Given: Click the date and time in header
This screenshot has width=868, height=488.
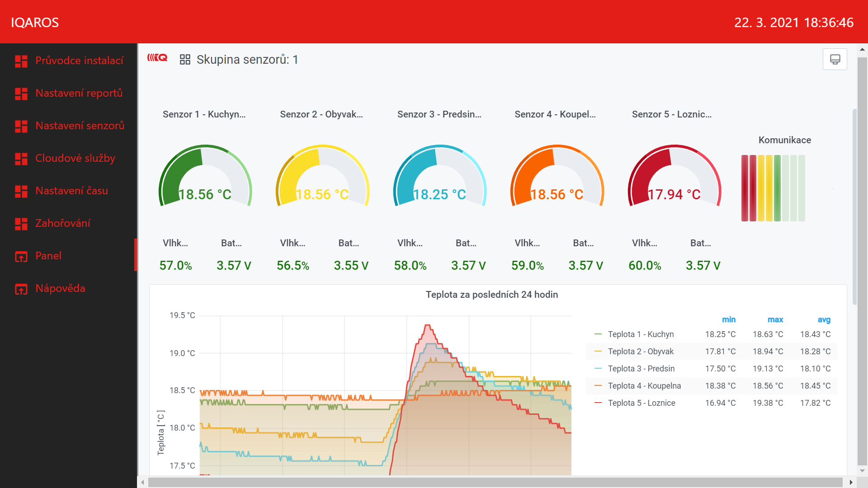Looking at the screenshot, I should (794, 23).
